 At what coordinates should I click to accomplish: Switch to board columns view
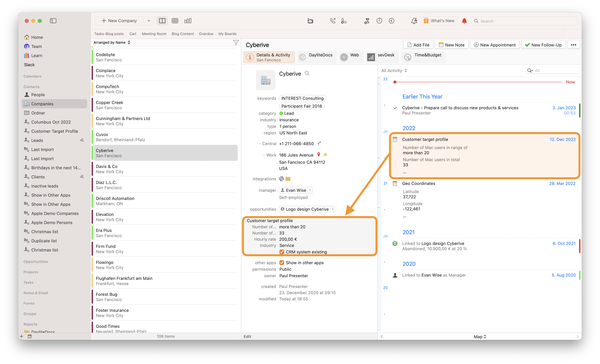pos(188,21)
